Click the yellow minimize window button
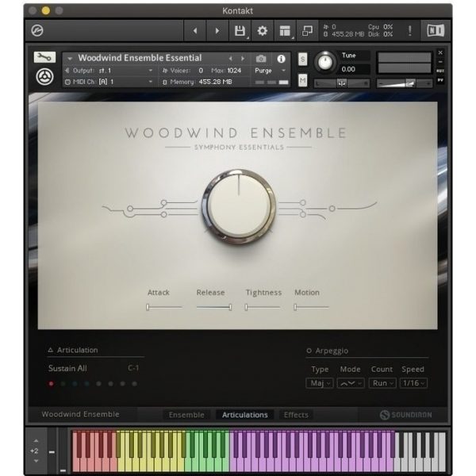 (45, 11)
